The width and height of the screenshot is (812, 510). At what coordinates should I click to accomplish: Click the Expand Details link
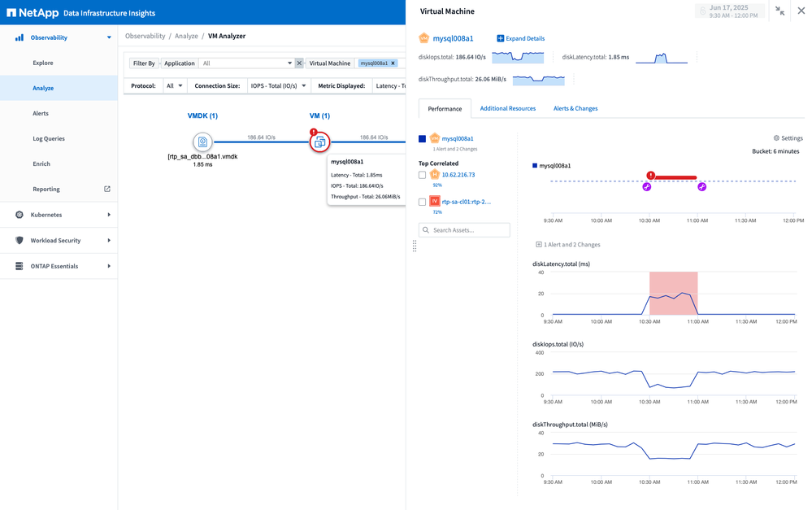click(520, 38)
